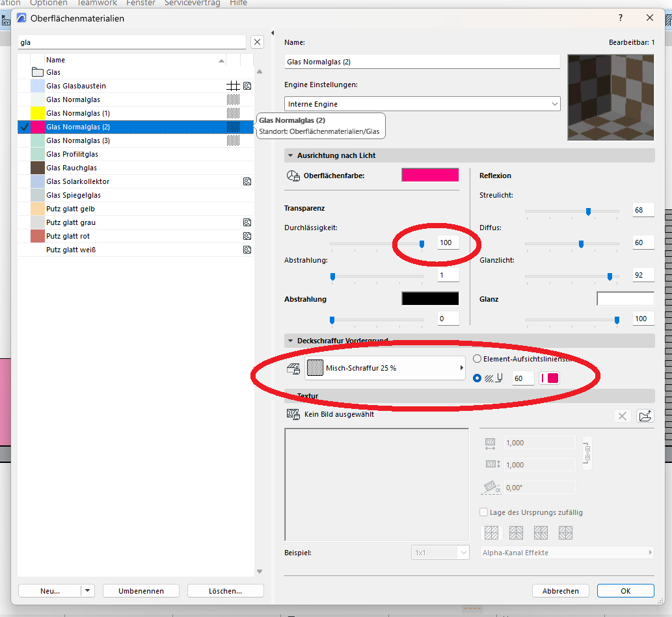Click texture icon on Putz glatt grau row
Viewport: 672px width, 617px height.
click(x=247, y=222)
